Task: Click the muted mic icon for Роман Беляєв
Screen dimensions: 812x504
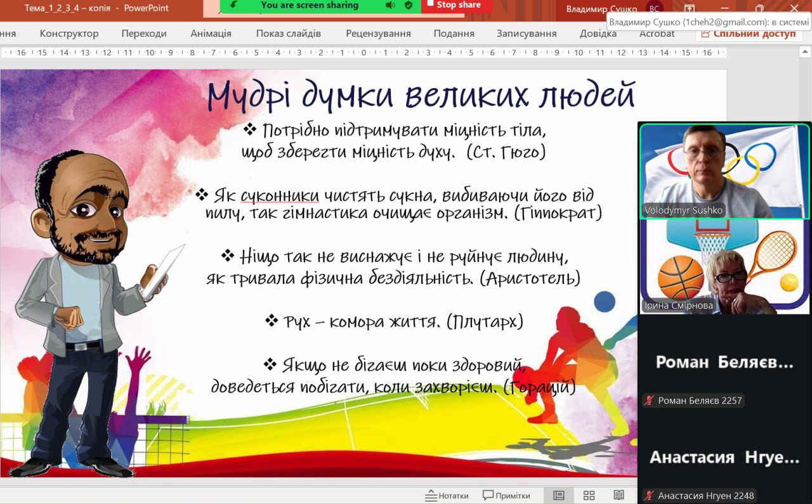Action: [649, 401]
